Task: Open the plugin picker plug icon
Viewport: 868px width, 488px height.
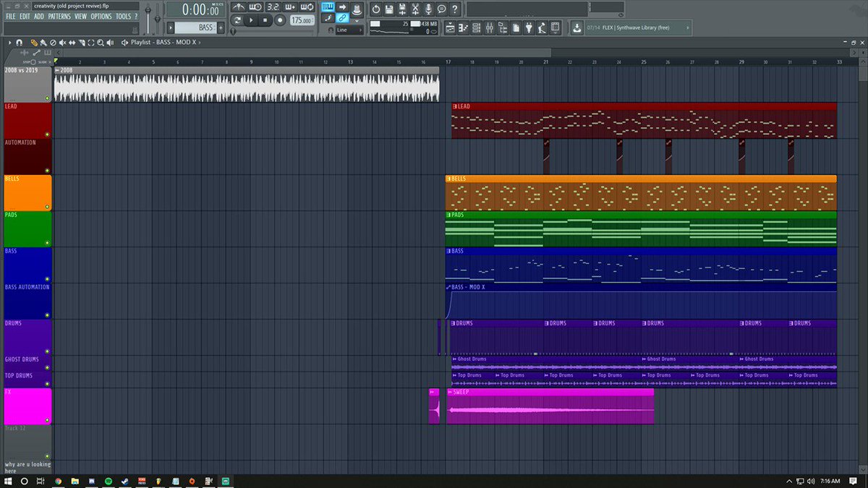Action: (x=529, y=27)
